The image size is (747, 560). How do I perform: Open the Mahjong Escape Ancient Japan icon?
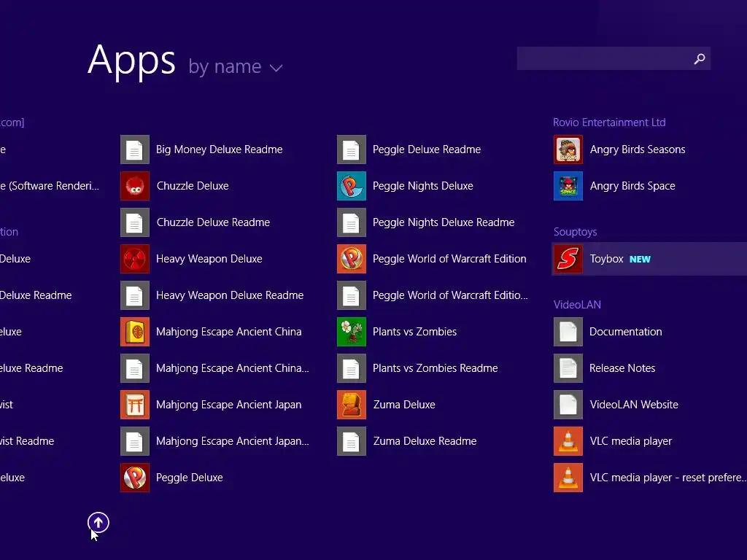(135, 404)
